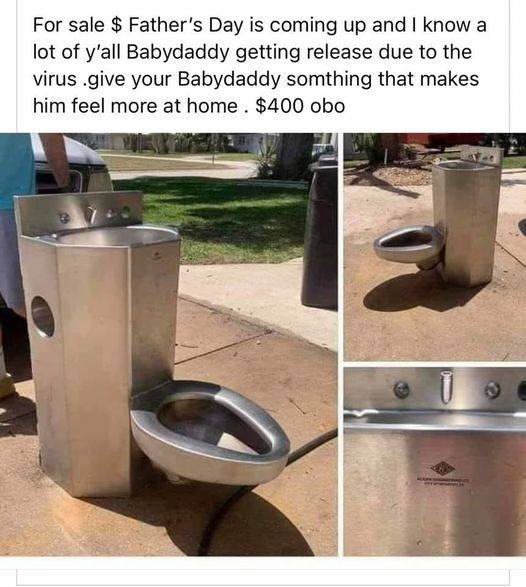Click the words "Father's Day" in the post
526x587 pixels.
coord(186,25)
